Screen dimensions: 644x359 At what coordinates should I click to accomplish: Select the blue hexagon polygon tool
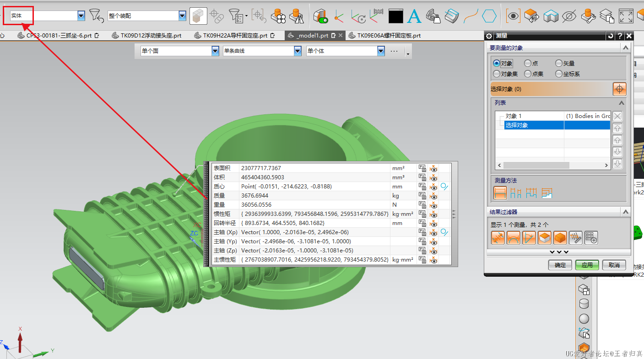coord(489,16)
